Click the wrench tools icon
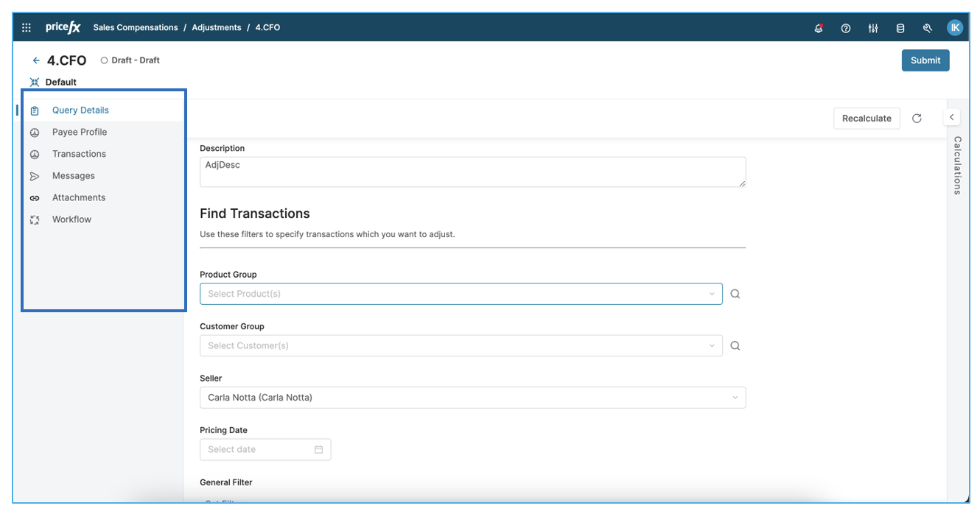980x514 pixels. pyautogui.click(x=928, y=28)
